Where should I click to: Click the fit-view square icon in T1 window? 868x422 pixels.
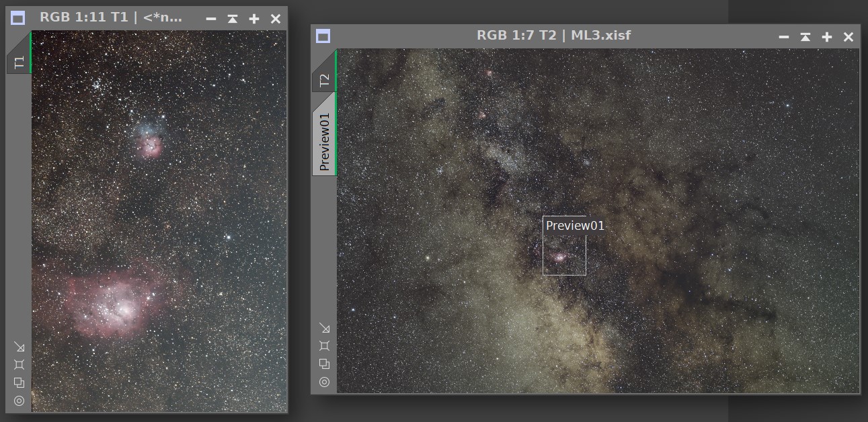pos(19,364)
